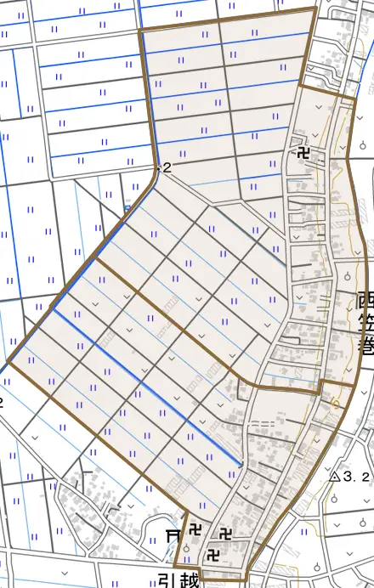The width and height of the screenshot is (374, 588).
Task: Click the upper-right temple symbol of the southern trio
Action: (x=225, y=534)
